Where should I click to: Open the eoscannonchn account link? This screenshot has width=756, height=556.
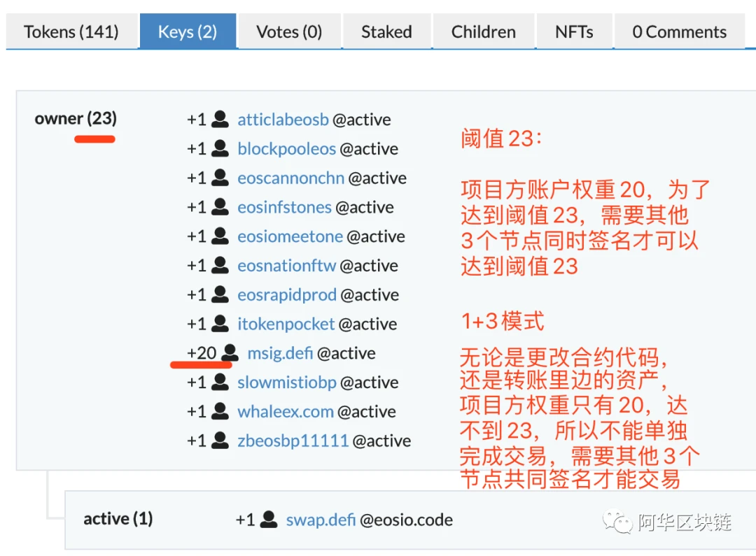click(x=290, y=178)
